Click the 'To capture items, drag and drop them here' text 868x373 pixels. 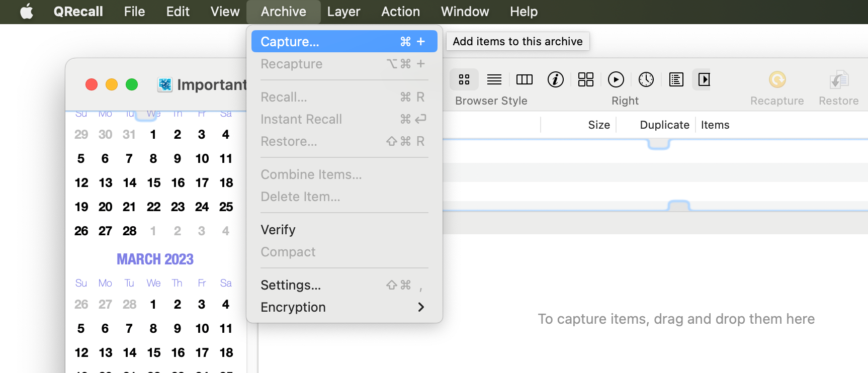click(x=676, y=319)
